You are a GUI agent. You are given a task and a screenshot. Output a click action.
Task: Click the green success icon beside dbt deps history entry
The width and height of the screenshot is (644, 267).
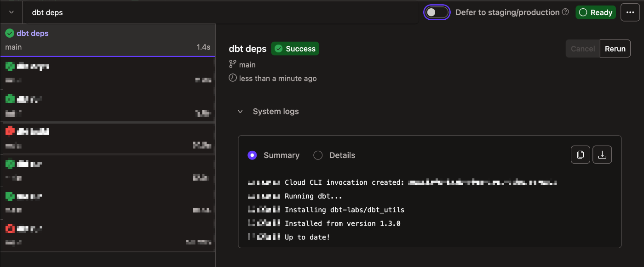pos(10,33)
